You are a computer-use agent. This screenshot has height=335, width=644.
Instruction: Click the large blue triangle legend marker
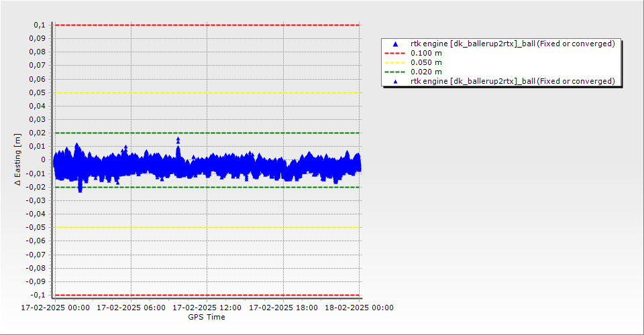pos(395,44)
